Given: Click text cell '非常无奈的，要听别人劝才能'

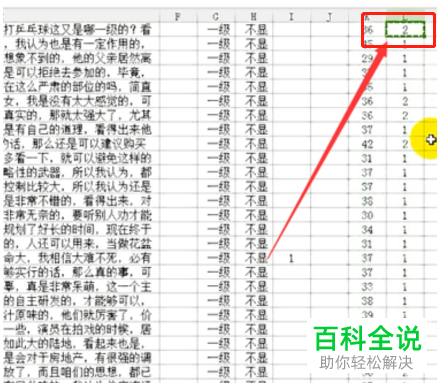Looking at the screenshot, I should (x=77, y=215).
